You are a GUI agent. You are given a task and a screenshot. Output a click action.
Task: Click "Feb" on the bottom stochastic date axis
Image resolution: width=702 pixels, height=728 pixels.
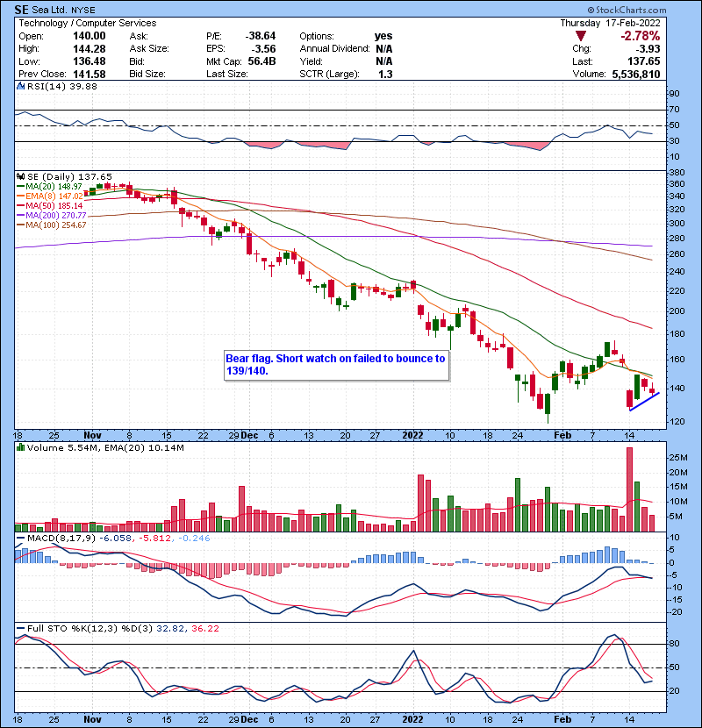point(562,719)
